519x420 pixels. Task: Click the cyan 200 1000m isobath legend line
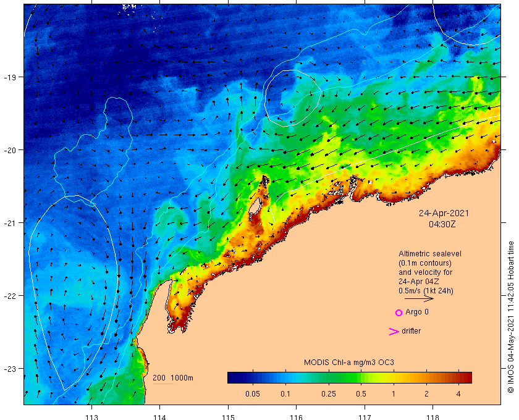click(163, 384)
